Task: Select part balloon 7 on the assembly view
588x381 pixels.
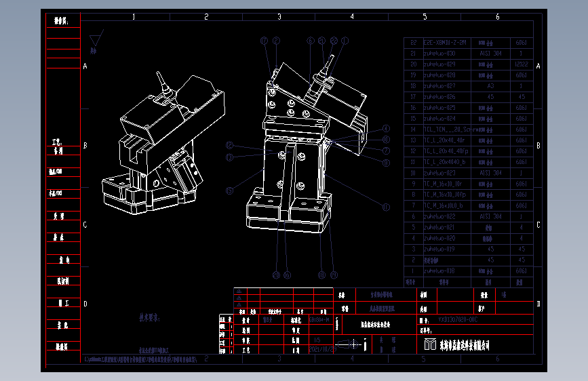Action: [x=386, y=151]
